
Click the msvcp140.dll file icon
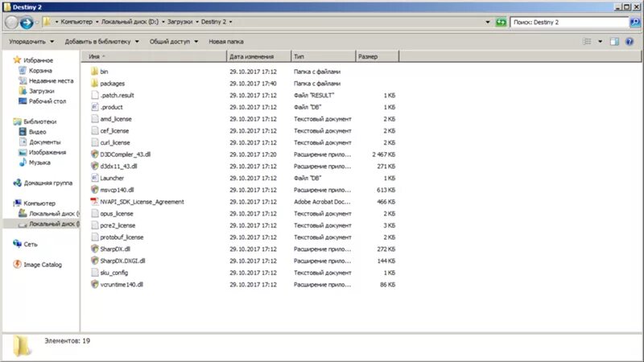pos(94,190)
